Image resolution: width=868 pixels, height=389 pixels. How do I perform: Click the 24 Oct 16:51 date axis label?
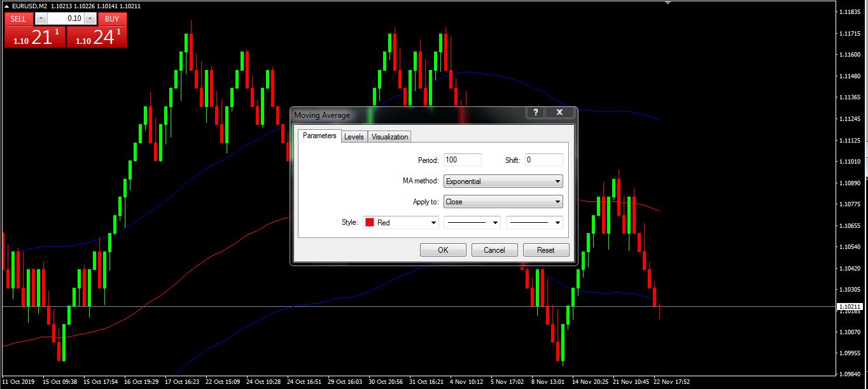click(304, 383)
